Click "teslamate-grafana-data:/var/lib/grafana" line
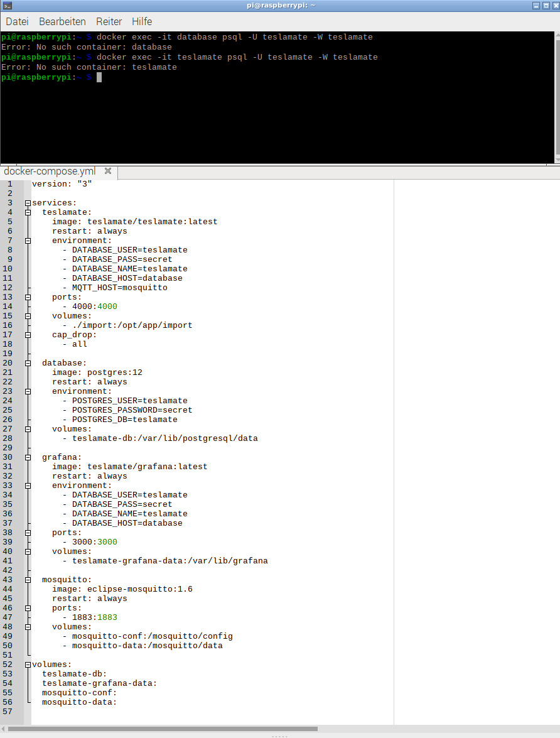 [x=170, y=560]
